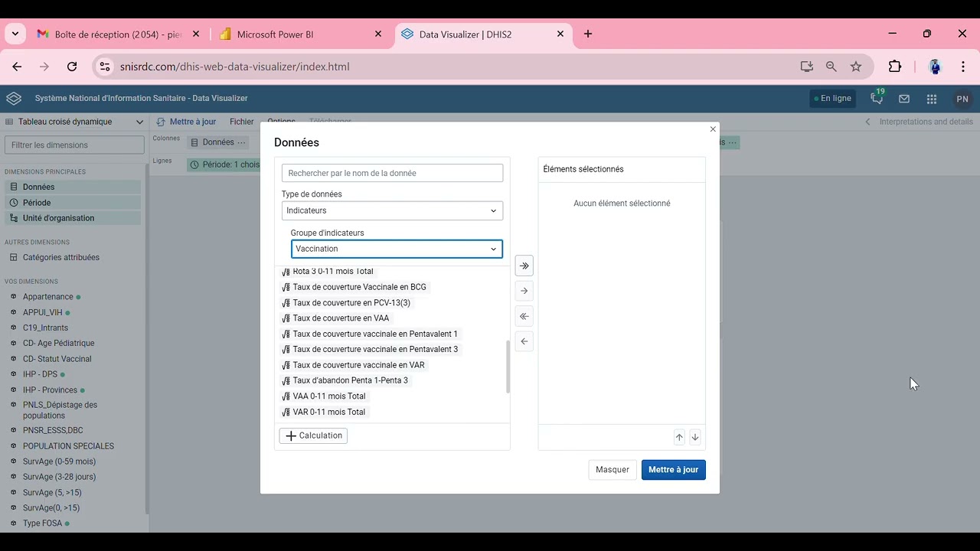This screenshot has width=980, height=551.
Task: Open interpretations icon with badge 19
Action: pyautogui.click(x=877, y=98)
